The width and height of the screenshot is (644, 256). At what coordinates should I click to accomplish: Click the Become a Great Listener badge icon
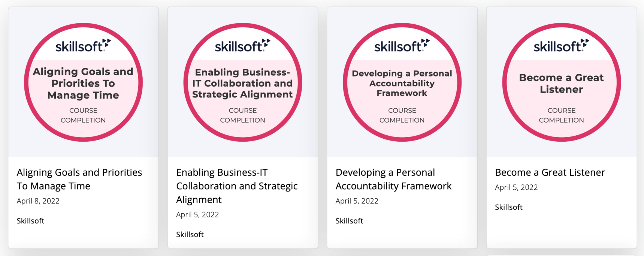point(560,82)
